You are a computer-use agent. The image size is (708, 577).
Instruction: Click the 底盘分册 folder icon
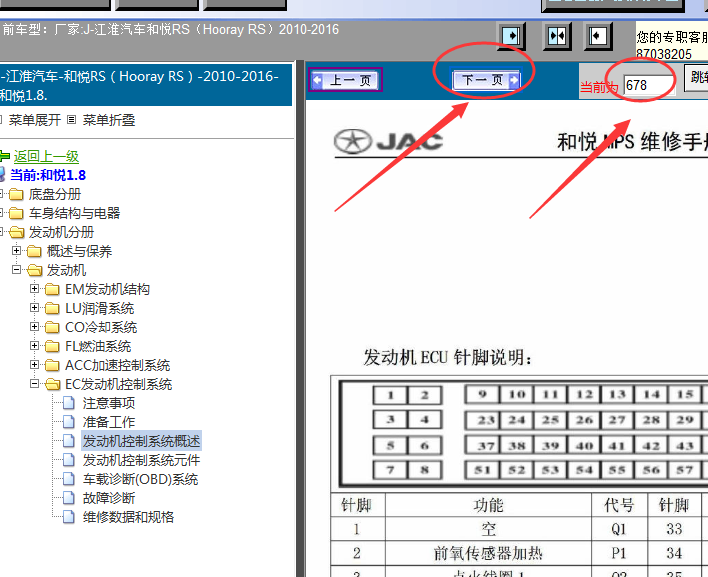click(16, 195)
